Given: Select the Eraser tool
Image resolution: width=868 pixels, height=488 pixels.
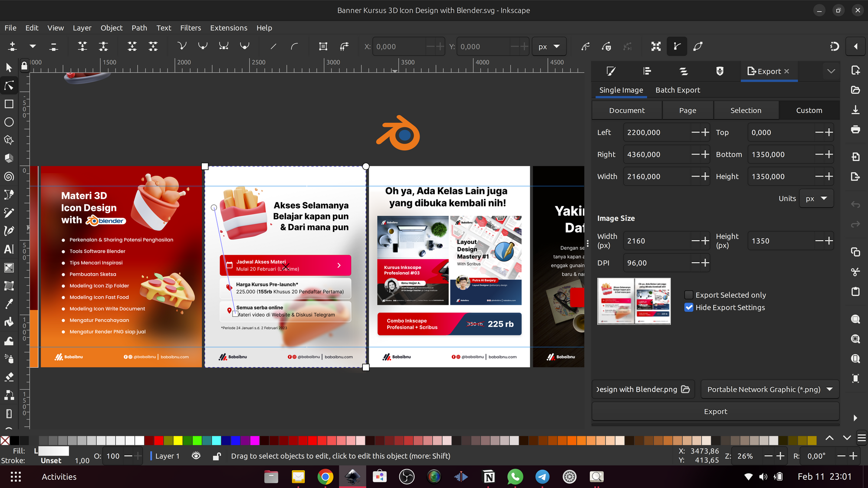Looking at the screenshot, I should [x=9, y=377].
